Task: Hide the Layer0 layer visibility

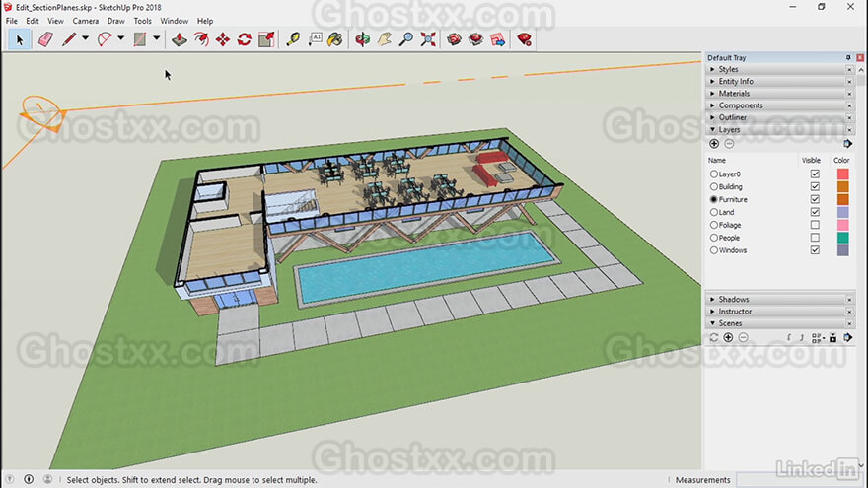Action: point(815,174)
